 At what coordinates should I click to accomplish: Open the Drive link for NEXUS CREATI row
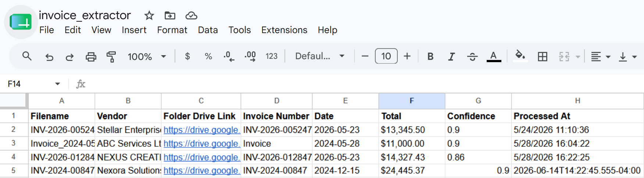(x=201, y=157)
